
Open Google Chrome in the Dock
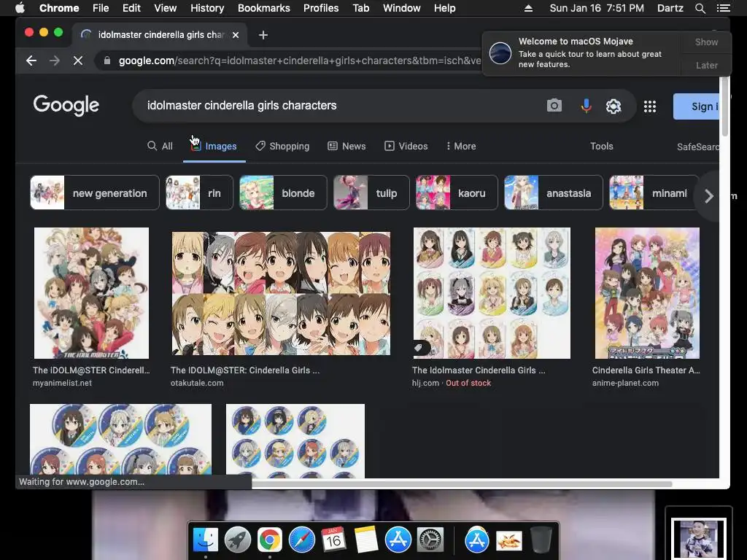[270, 540]
